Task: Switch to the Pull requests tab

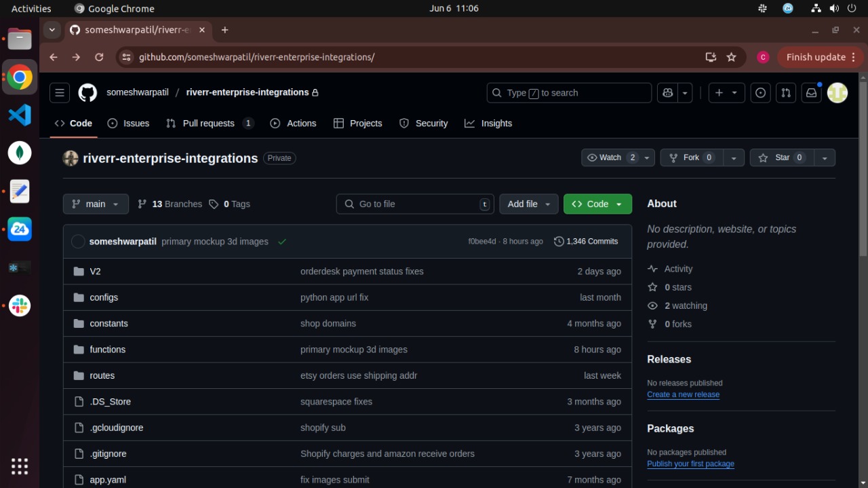Action: click(x=209, y=124)
